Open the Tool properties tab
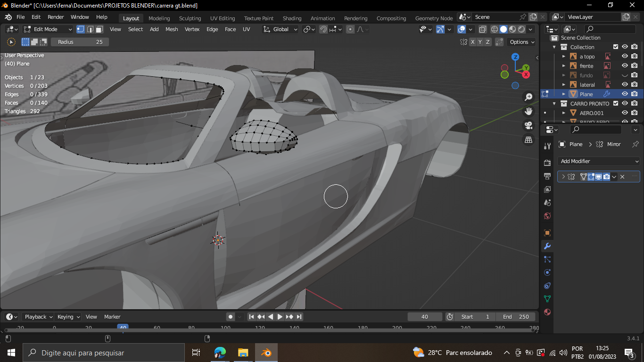Screen dimensions: 644x362 [x=547, y=146]
